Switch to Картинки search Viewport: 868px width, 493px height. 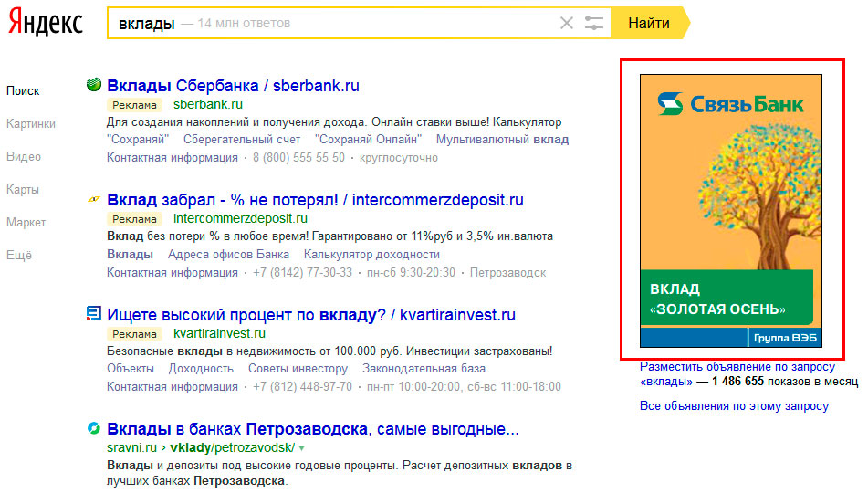(x=31, y=123)
